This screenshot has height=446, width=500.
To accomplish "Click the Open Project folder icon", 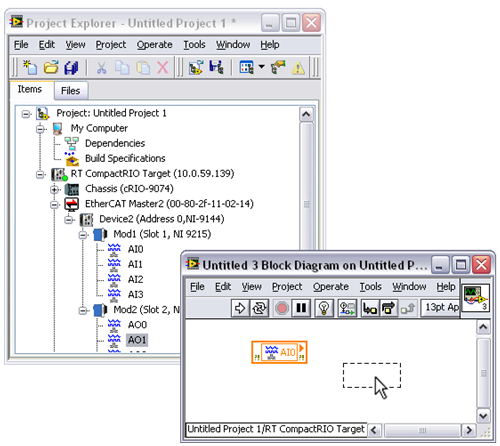I will point(51,68).
